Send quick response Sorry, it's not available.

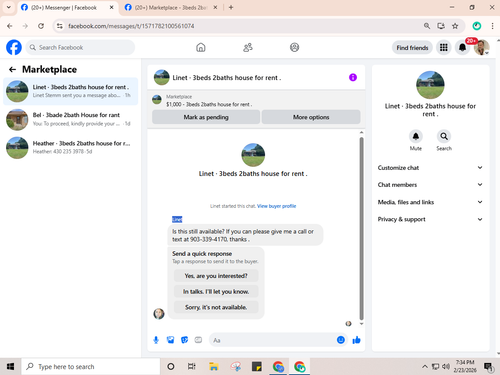coord(216,307)
